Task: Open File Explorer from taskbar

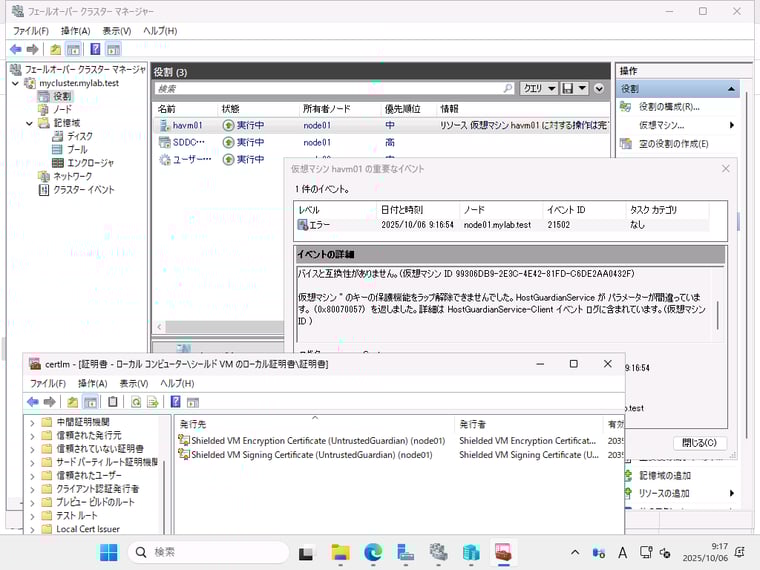Action: (340, 552)
